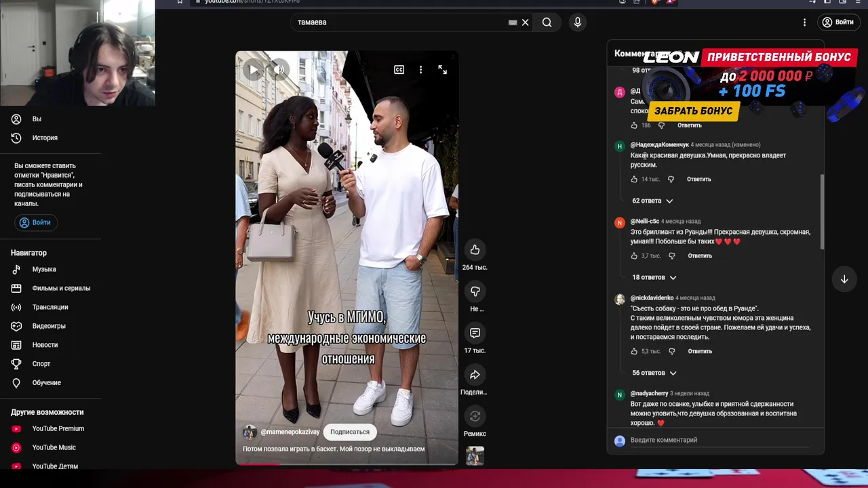This screenshot has height=488, width=868.
Task: Dislike the Short video
Action: pyautogui.click(x=475, y=291)
